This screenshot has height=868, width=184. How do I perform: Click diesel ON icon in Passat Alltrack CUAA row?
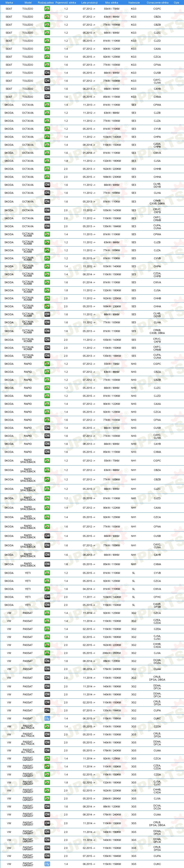tap(47, 750)
